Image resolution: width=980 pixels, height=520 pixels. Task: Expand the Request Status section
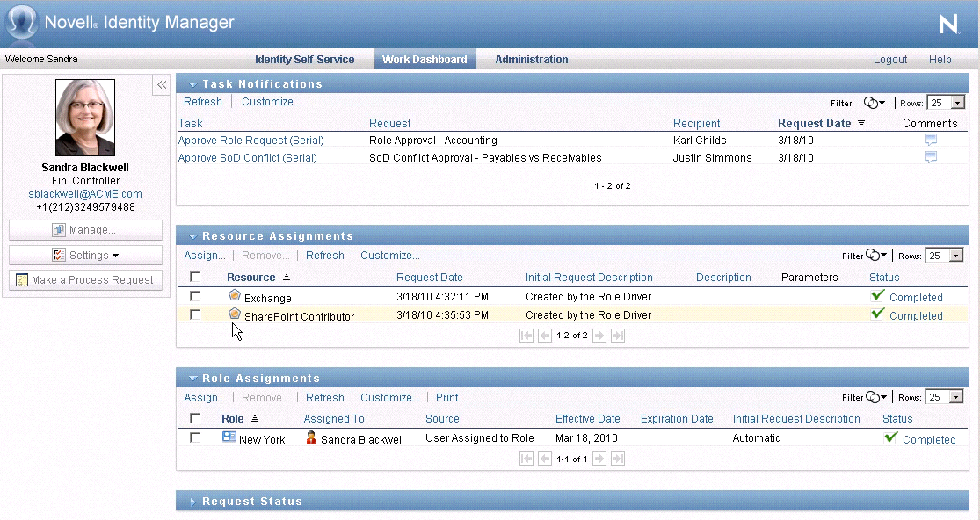pos(192,502)
